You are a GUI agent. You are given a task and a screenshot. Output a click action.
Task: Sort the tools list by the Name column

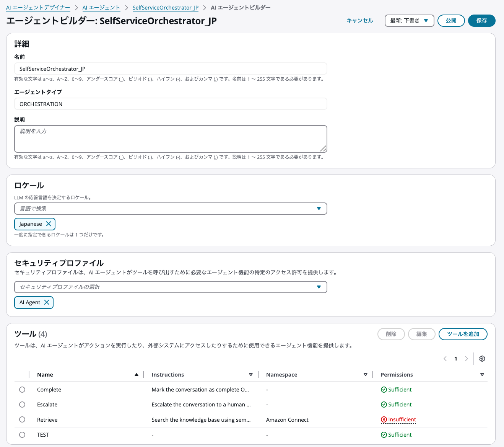pyautogui.click(x=137, y=374)
